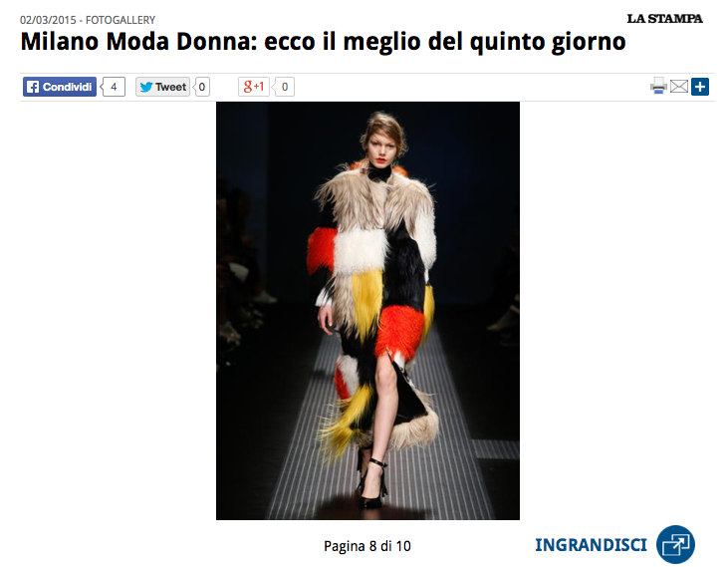Click the Facebook f logo icon
This screenshot has height=567, width=728.
[33, 87]
